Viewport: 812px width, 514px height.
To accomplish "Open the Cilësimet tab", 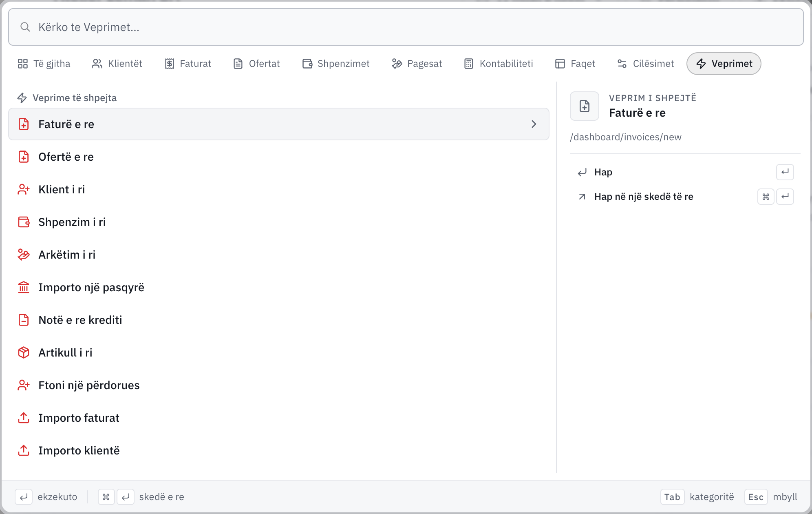I will 645,64.
